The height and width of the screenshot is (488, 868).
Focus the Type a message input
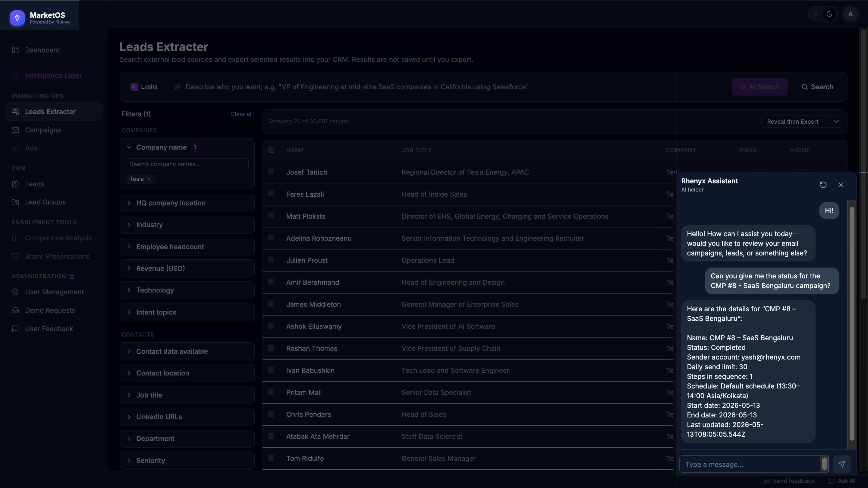coord(749,464)
